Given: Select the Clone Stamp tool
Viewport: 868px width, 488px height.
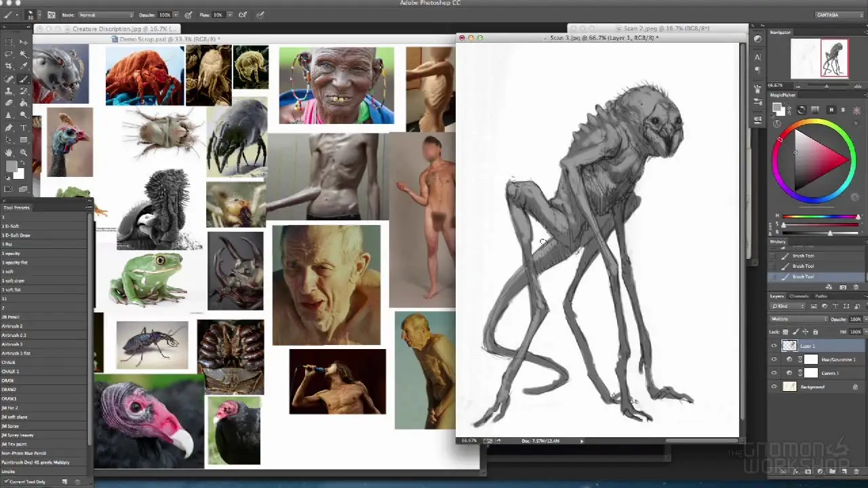Looking at the screenshot, I should coord(9,91).
